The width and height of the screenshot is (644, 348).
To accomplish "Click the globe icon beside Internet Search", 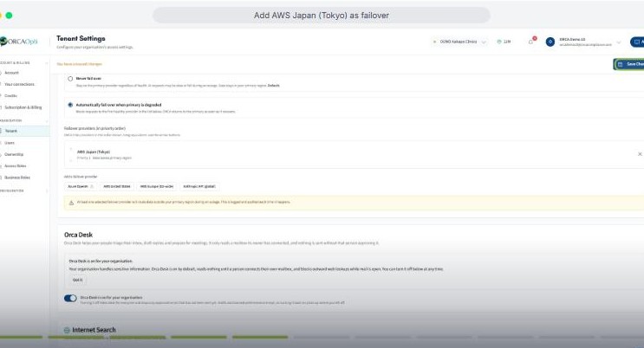I will [x=67, y=330].
